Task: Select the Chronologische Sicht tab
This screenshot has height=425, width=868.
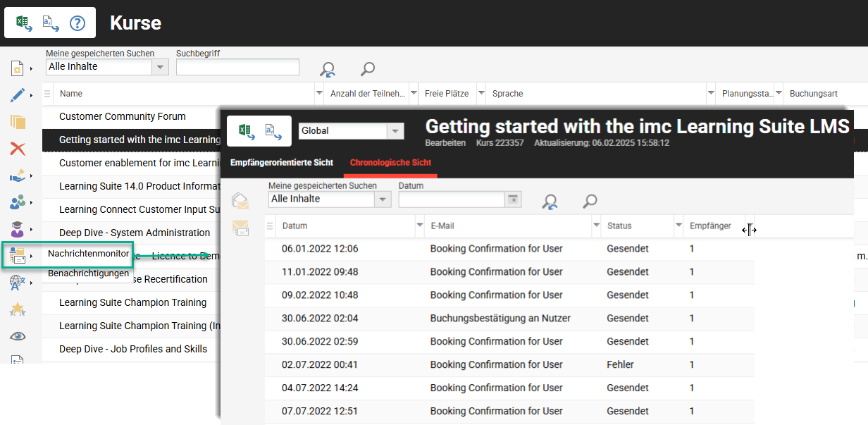Action: point(390,163)
